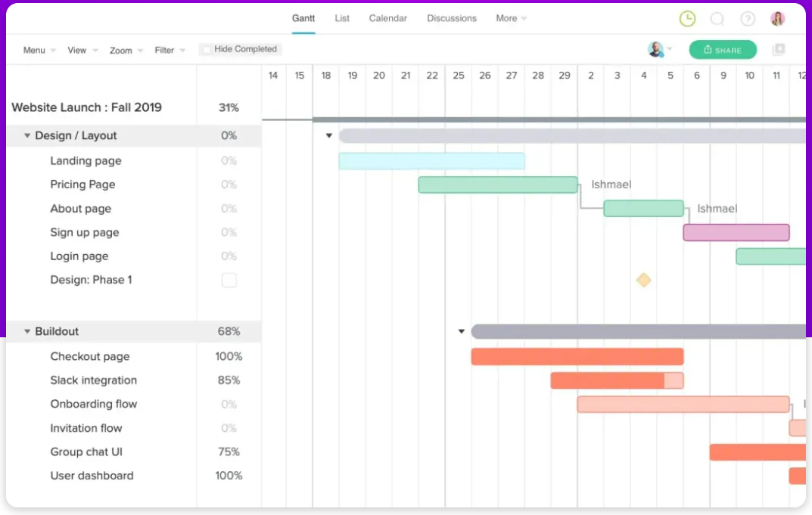The image size is (812, 515).
Task: Open the help question mark icon
Action: (x=748, y=18)
